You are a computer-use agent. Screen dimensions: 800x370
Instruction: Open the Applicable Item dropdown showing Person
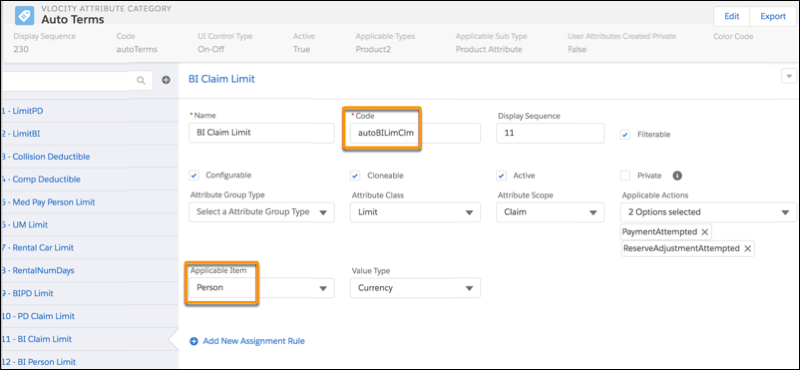(262, 288)
